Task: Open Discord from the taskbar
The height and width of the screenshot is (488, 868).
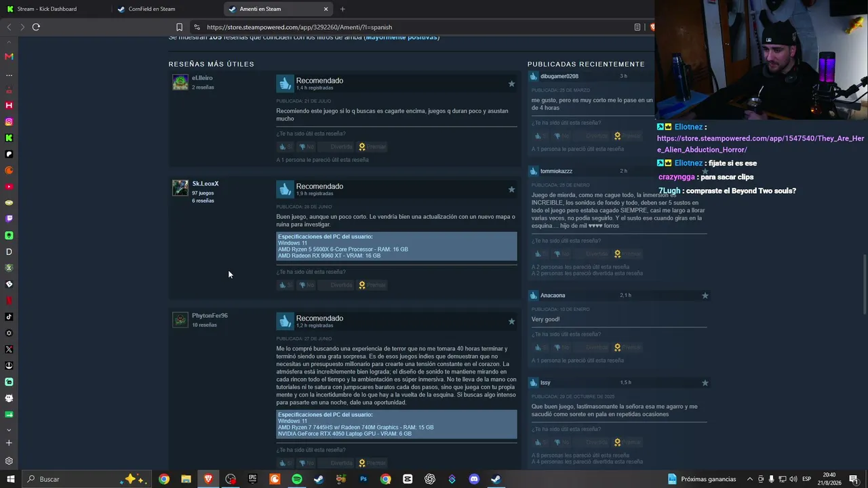Action: pyautogui.click(x=474, y=479)
